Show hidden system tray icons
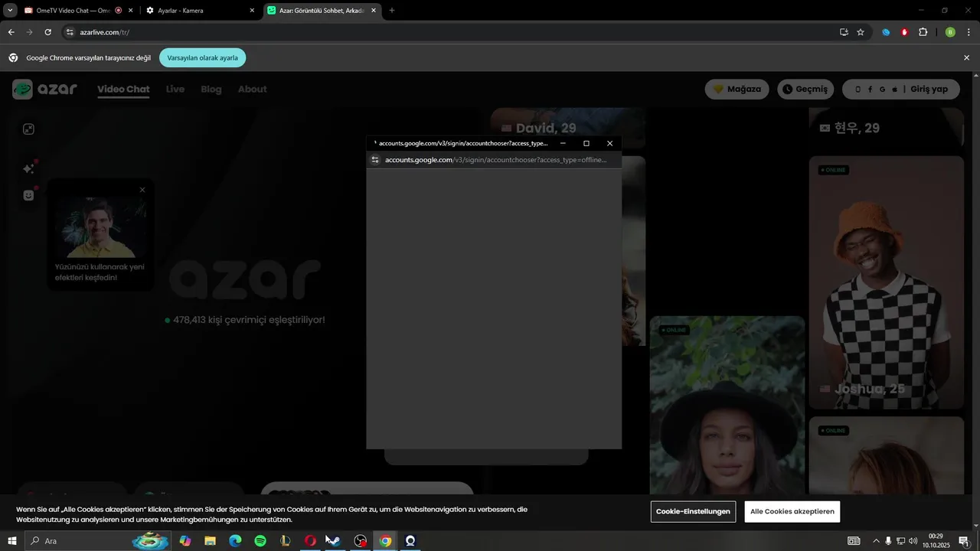 point(876,541)
